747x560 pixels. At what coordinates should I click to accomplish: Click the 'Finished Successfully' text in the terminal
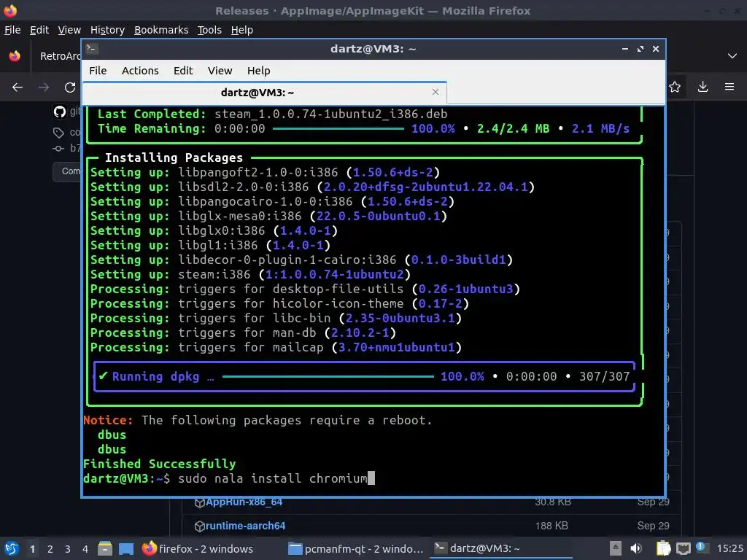tap(159, 464)
